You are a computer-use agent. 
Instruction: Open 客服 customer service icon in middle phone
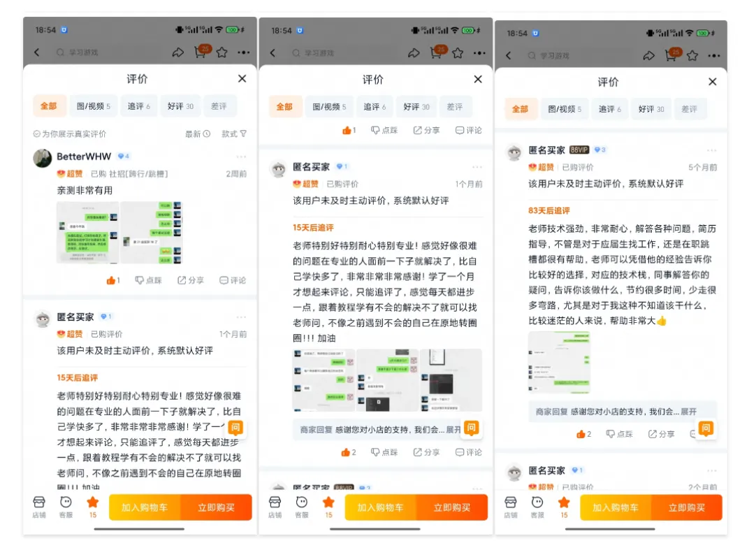point(302,507)
